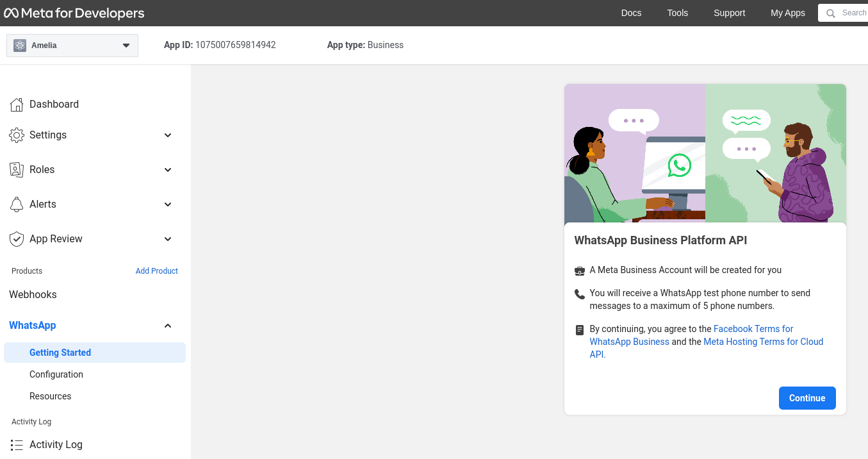
Task: Click the App Review shield icon
Action: 17,239
